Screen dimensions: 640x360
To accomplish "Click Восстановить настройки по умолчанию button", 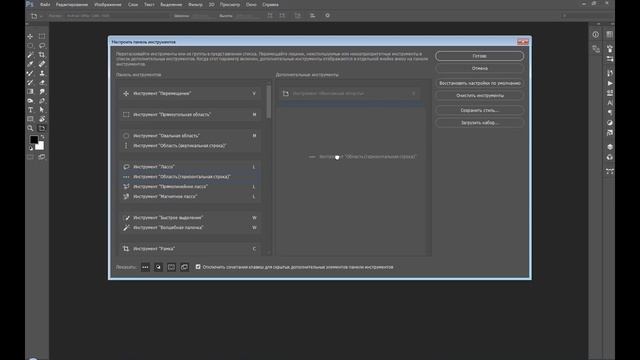I will (x=479, y=83).
